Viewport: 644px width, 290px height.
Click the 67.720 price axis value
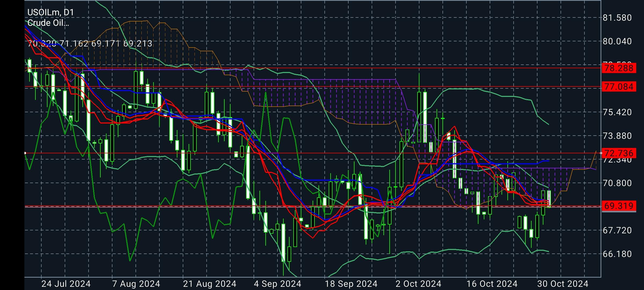click(x=617, y=230)
